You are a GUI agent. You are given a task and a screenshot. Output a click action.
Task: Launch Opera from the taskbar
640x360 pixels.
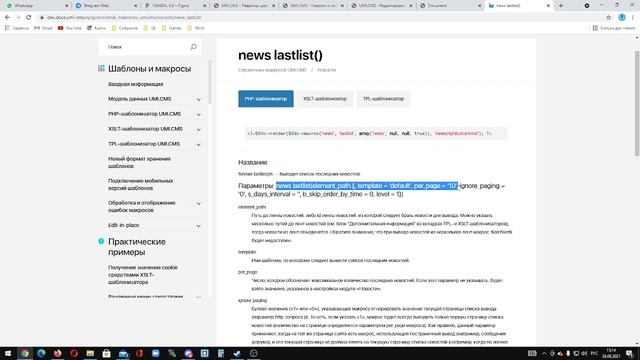click(x=74, y=353)
